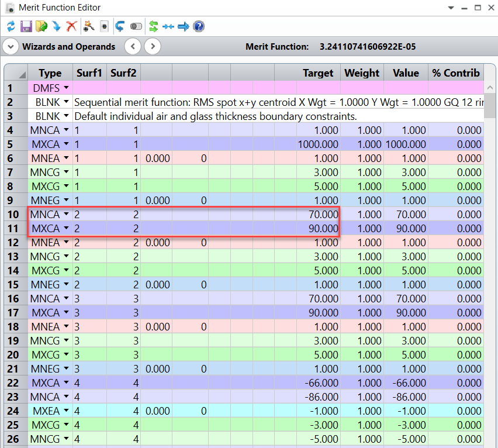Open the DMFS operand type dropdown in row 1

tap(66, 88)
